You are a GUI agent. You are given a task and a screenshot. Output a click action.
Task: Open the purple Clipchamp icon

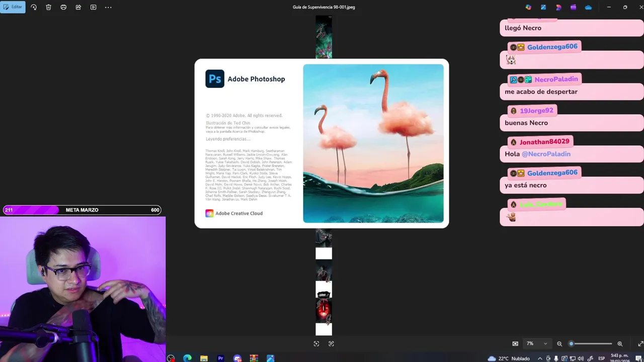tap(574, 7)
